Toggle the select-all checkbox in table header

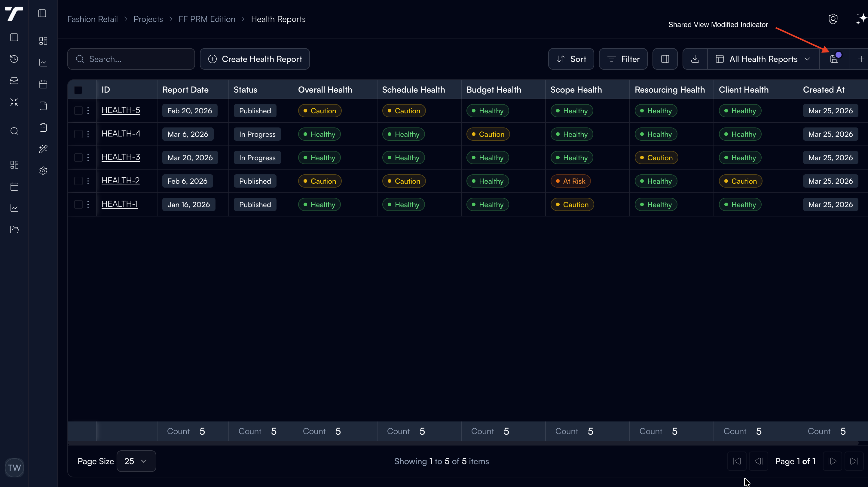click(78, 90)
